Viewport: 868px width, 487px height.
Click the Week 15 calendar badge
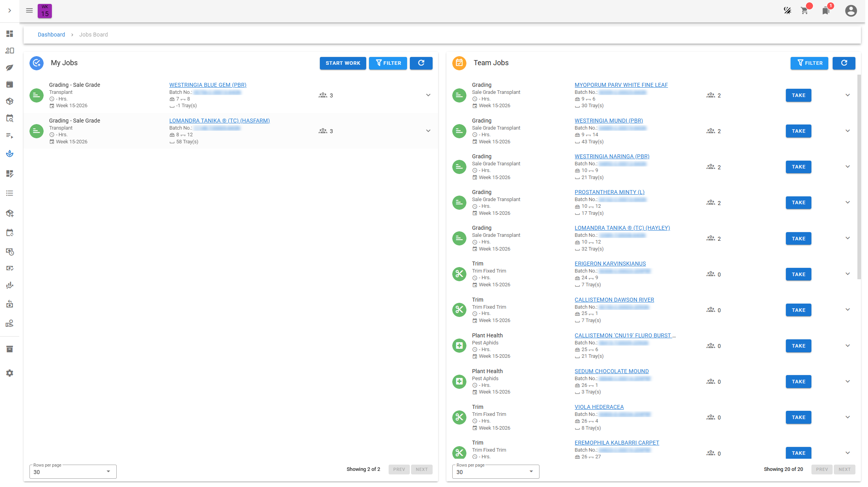pos(45,11)
